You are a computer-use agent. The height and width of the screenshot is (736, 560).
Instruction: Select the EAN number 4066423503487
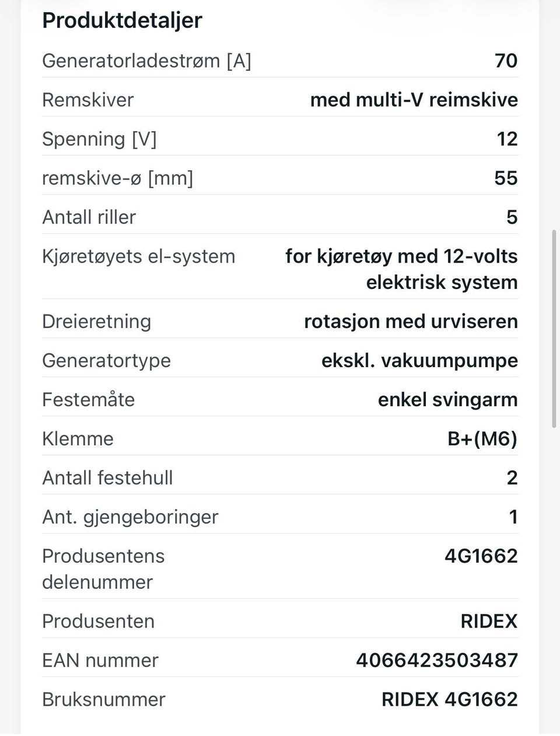click(x=437, y=660)
